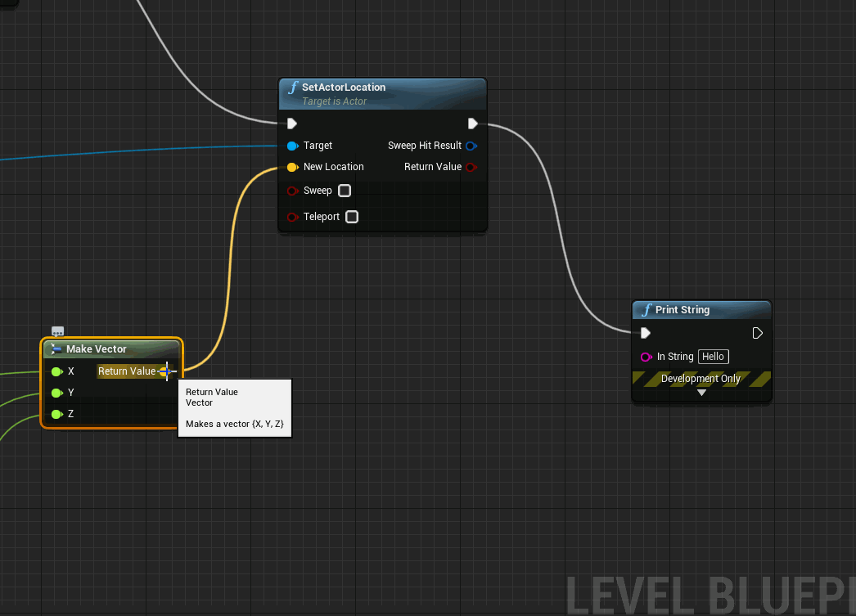Click Print String input execution pin

tap(646, 333)
